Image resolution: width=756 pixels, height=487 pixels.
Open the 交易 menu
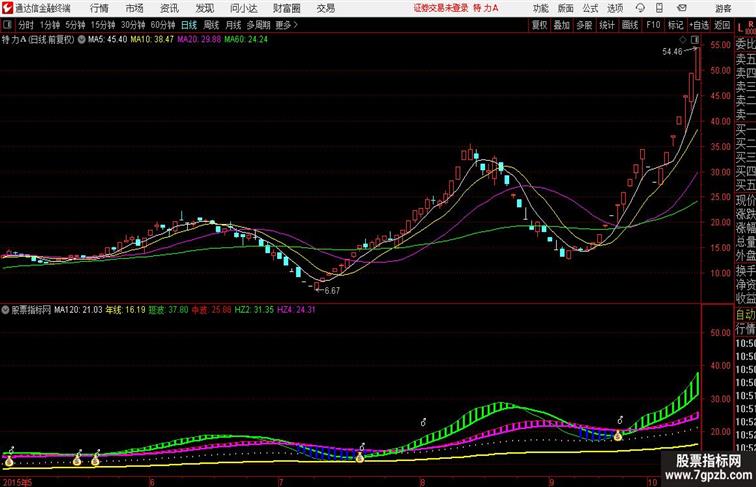point(326,8)
